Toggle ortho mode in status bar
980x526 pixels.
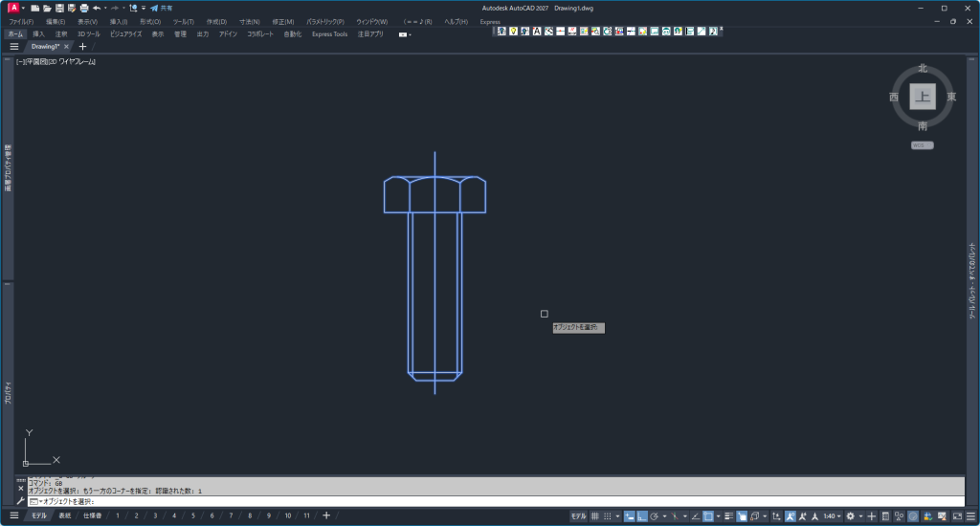coord(642,516)
